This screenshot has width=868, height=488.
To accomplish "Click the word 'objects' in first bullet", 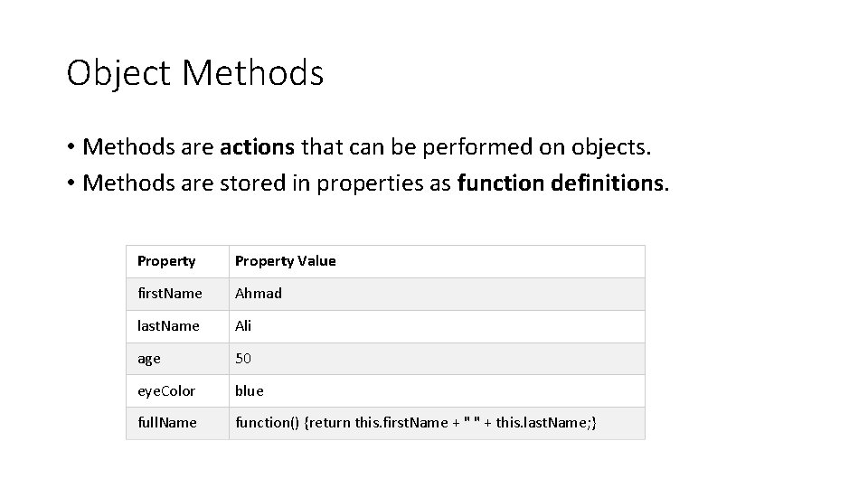I will (609, 148).
